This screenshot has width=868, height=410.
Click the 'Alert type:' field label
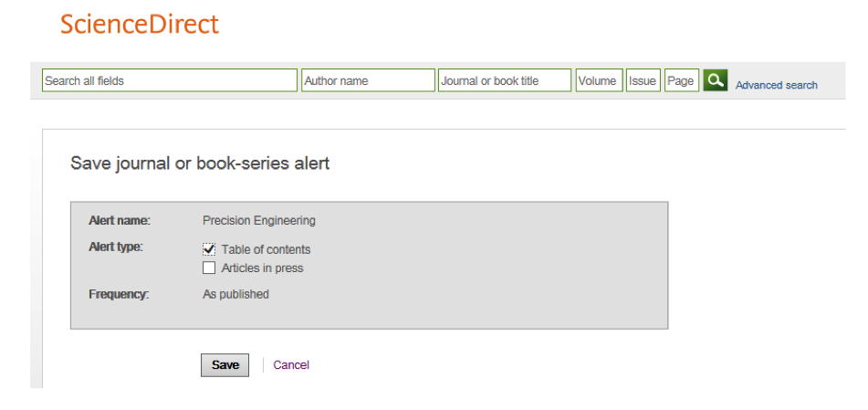click(x=116, y=247)
